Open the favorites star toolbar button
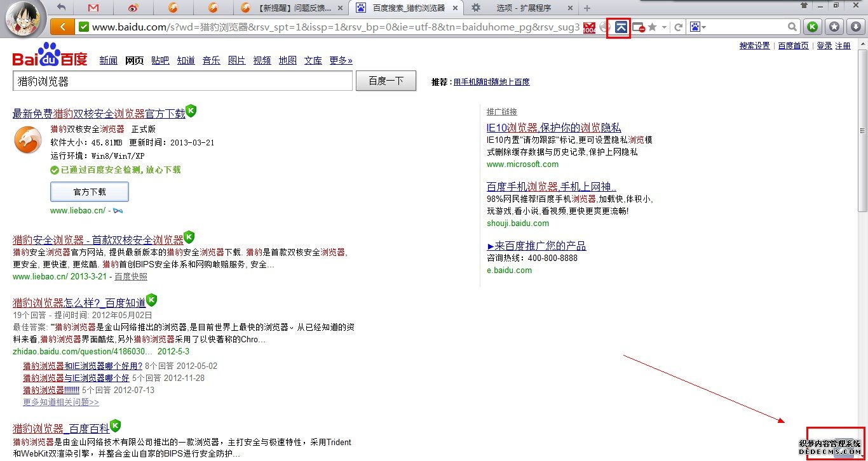Viewport: 868px width, 461px height. [x=834, y=27]
